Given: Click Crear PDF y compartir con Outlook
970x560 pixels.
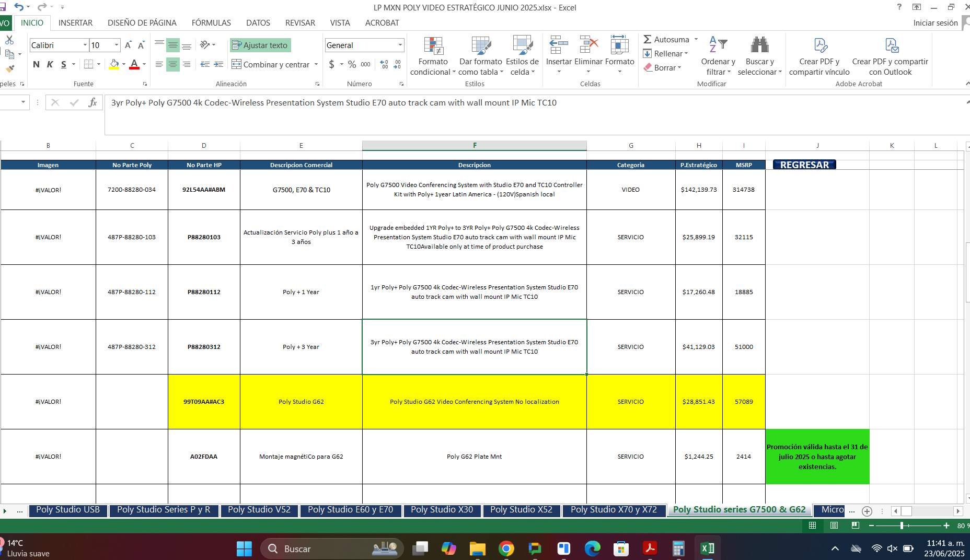Looking at the screenshot, I should 890,56.
